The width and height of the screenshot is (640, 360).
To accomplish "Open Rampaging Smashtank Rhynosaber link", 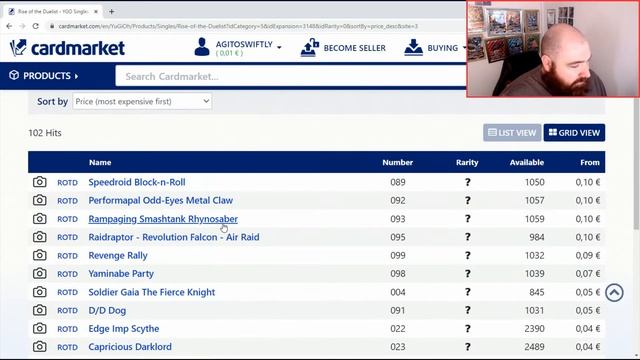I will [x=163, y=219].
